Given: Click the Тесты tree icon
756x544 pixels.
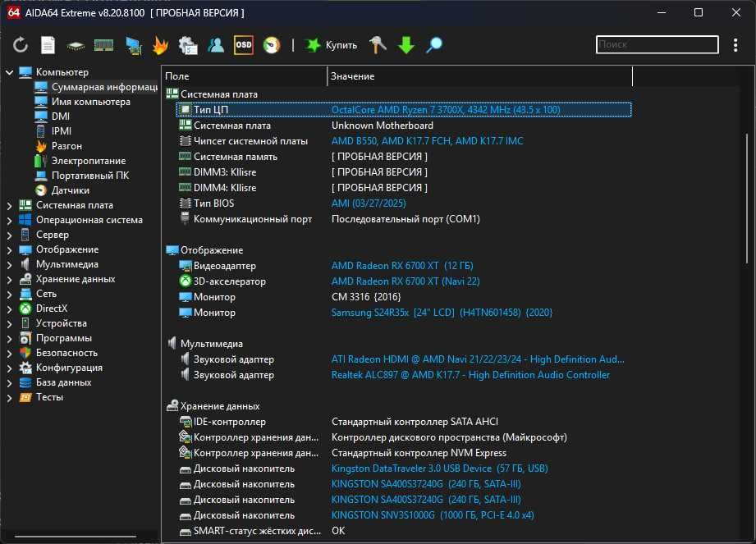Looking at the screenshot, I should coord(25,397).
